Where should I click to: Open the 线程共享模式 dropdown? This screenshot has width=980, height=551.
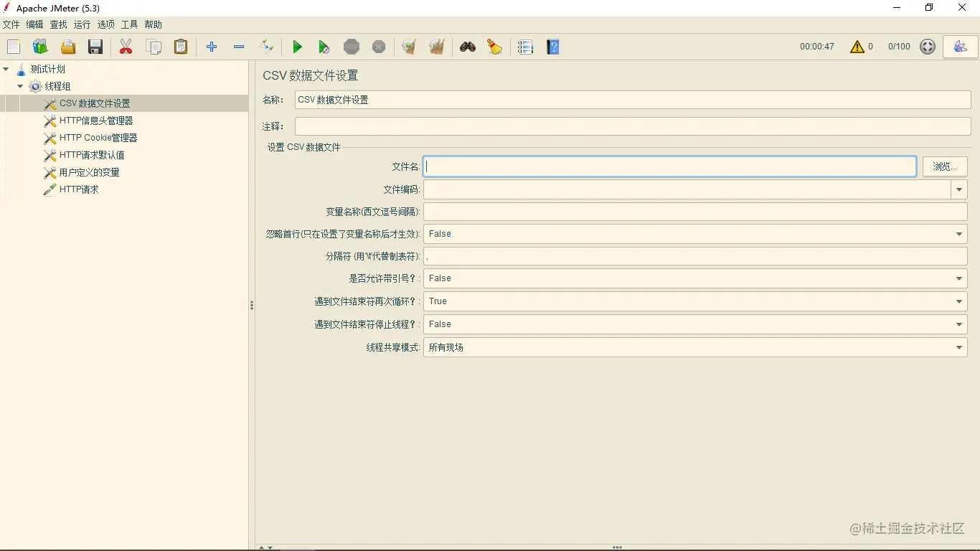[958, 347]
